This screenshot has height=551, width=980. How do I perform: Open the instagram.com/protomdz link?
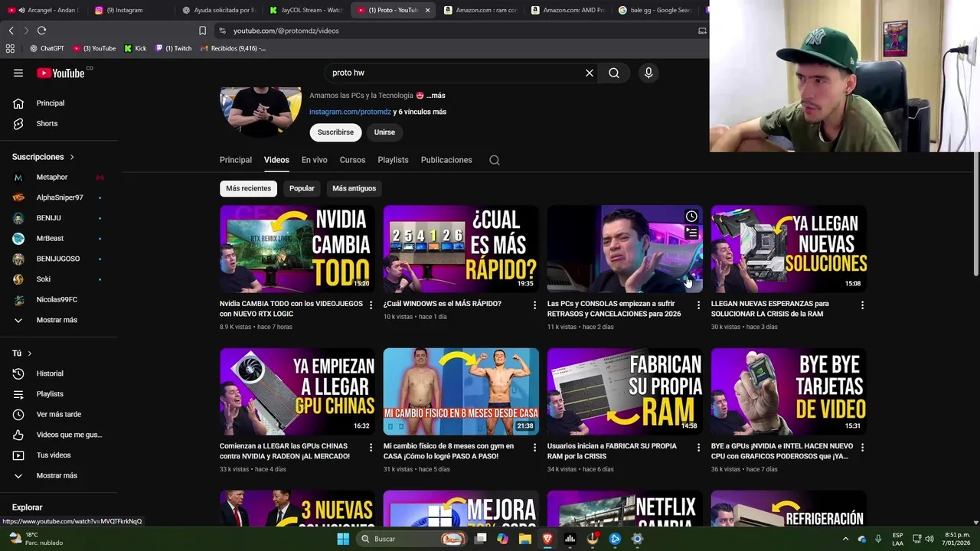pos(350,112)
